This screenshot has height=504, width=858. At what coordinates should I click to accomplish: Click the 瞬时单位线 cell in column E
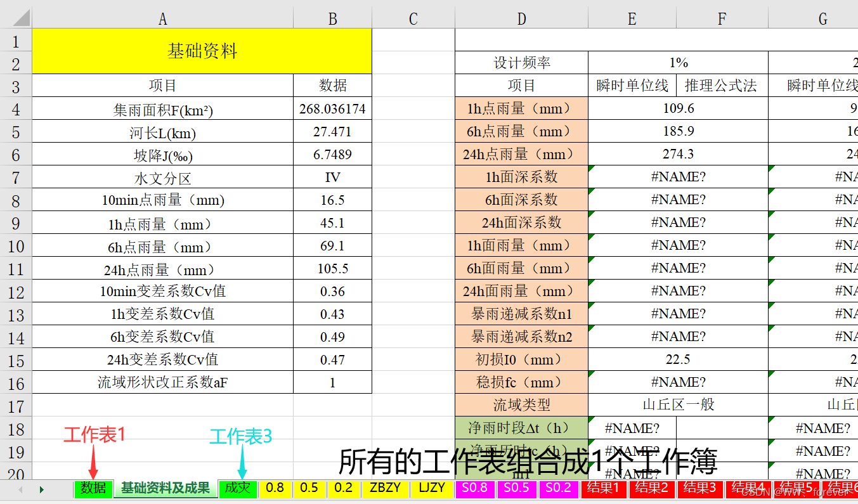click(632, 86)
